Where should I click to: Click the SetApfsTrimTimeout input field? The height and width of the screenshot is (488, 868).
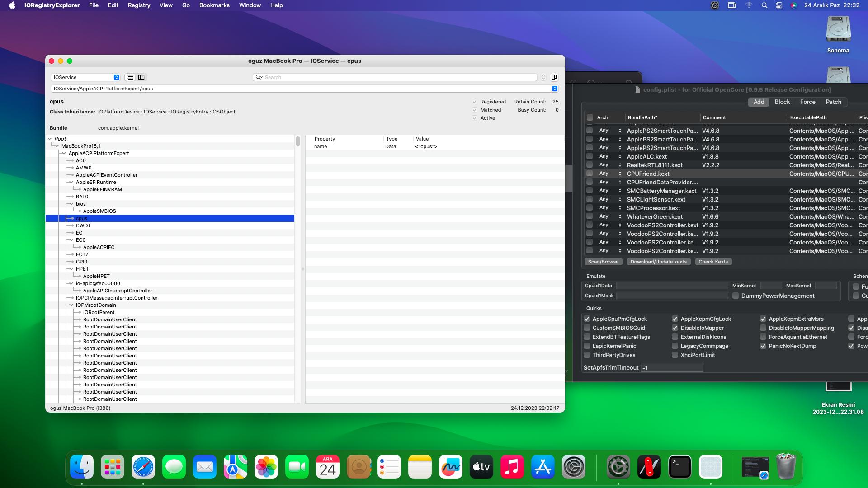pos(672,368)
